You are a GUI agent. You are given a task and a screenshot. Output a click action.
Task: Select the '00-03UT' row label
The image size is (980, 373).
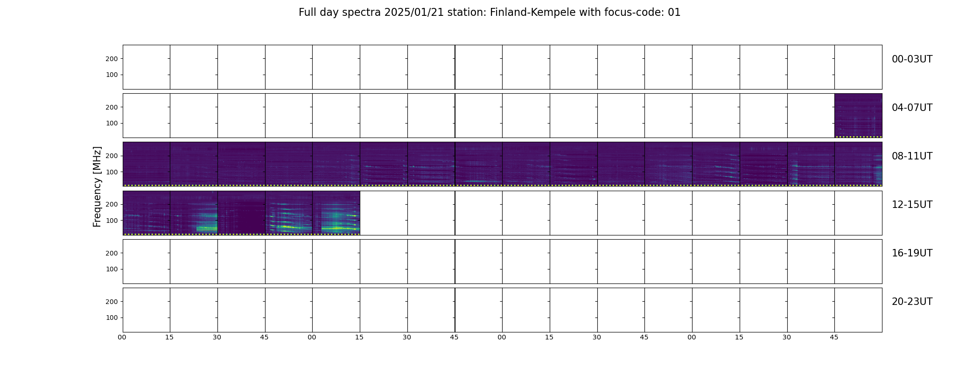[912, 59]
